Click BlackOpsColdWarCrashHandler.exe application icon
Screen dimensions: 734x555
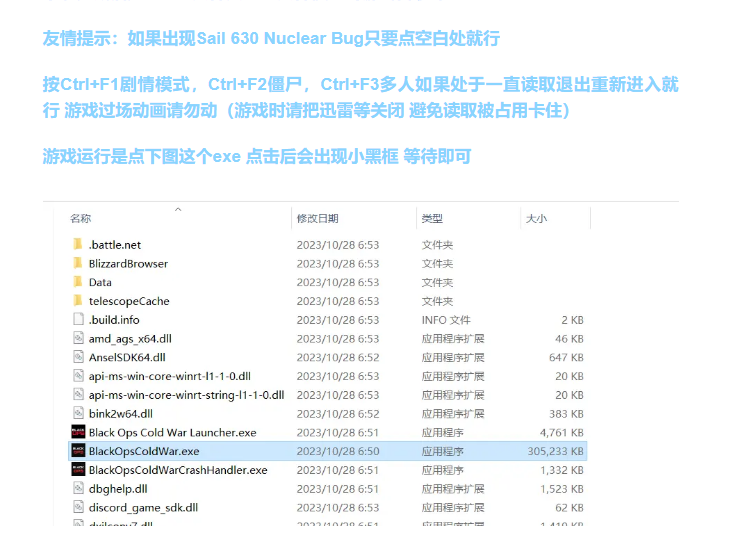(x=78, y=469)
